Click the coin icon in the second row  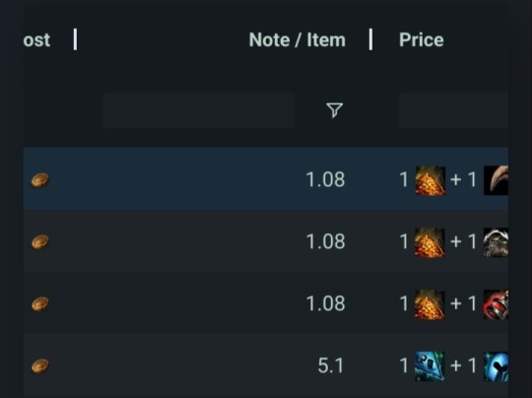click(x=40, y=242)
